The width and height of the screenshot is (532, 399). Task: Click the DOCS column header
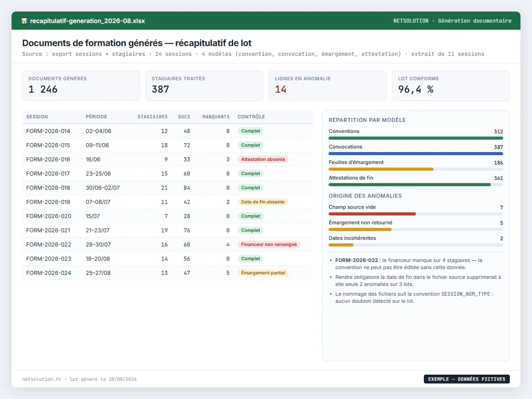click(184, 117)
